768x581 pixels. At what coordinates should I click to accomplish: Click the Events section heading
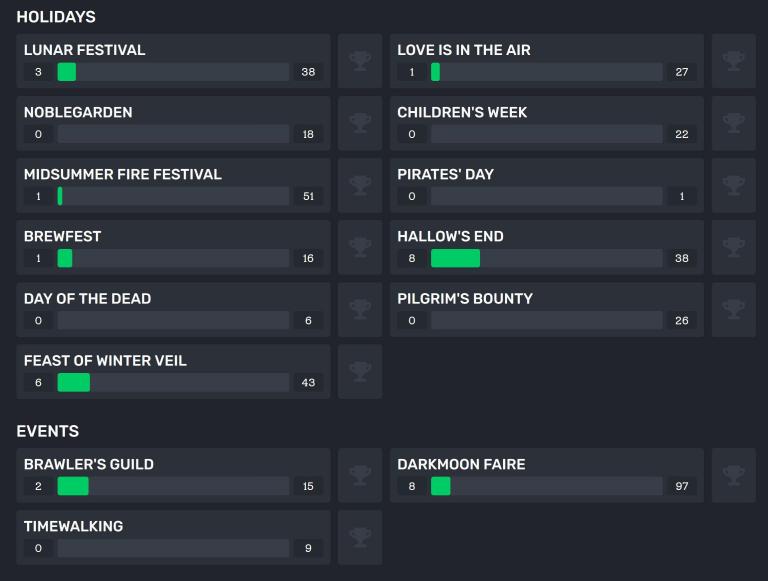(x=48, y=431)
